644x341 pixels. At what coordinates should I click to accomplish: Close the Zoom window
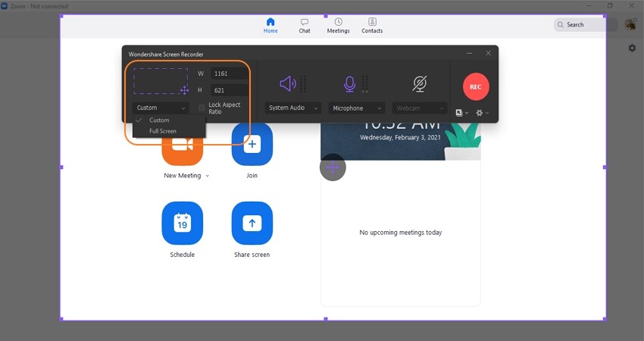[x=632, y=6]
